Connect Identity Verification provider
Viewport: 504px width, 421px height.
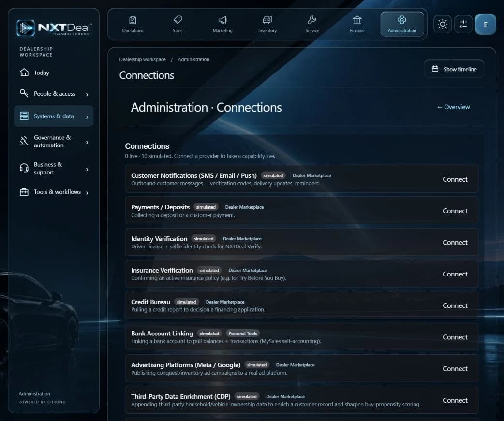point(455,242)
